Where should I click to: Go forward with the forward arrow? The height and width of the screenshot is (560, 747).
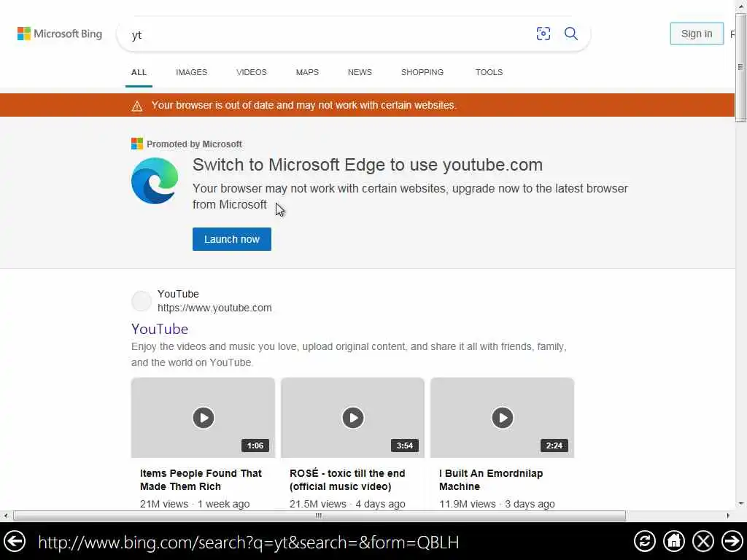(732, 542)
